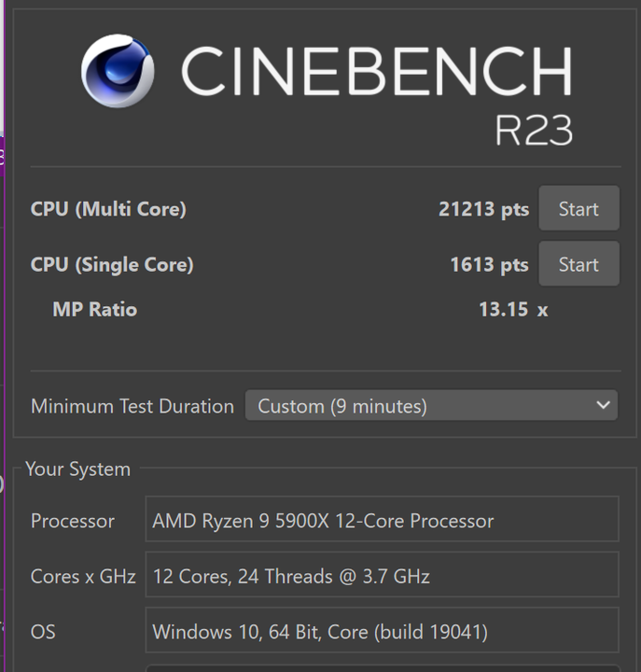
Task: Click the R23 version text
Action: [534, 131]
